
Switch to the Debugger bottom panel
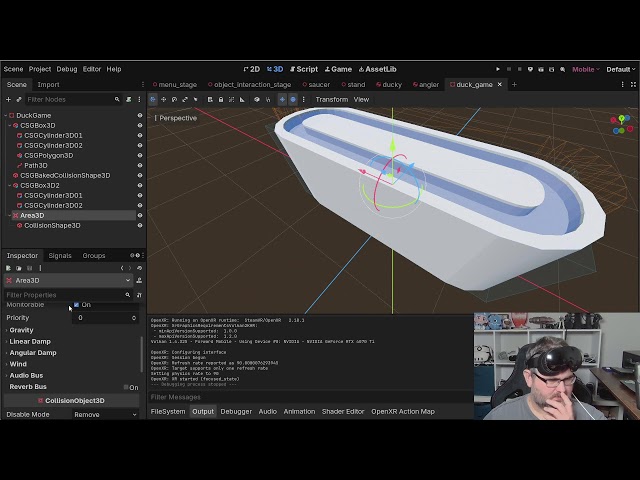(x=236, y=411)
